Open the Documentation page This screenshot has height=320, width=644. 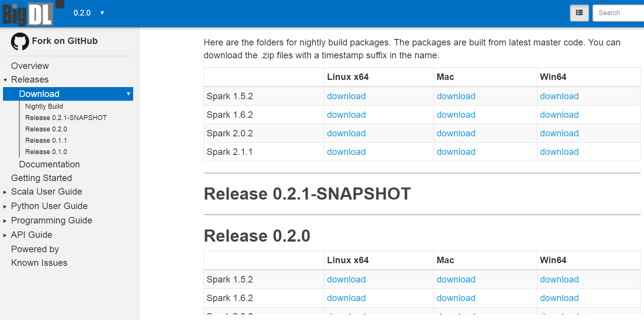click(x=49, y=164)
